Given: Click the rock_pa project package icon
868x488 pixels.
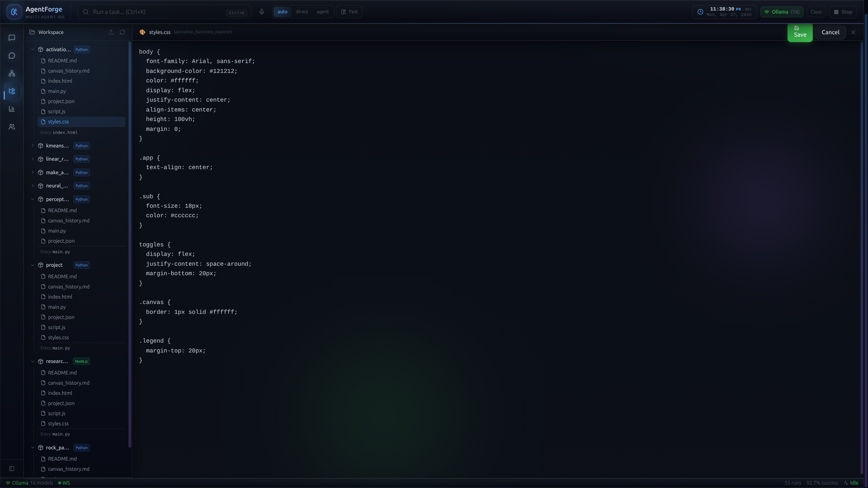Looking at the screenshot, I should (41, 448).
